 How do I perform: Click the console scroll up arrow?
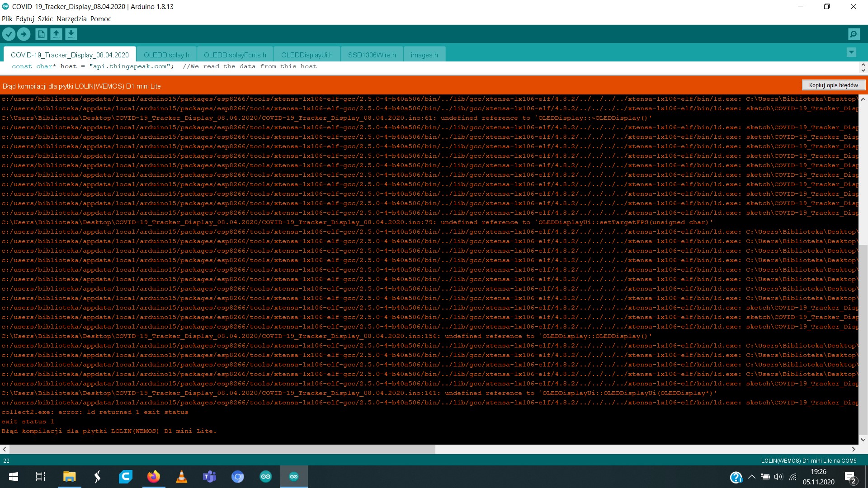tap(863, 99)
